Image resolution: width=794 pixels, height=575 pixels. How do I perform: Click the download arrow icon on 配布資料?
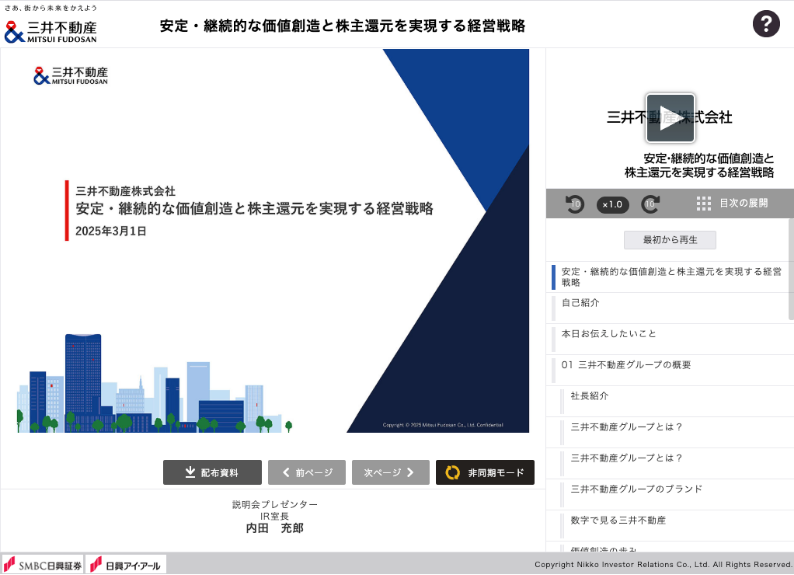190,472
